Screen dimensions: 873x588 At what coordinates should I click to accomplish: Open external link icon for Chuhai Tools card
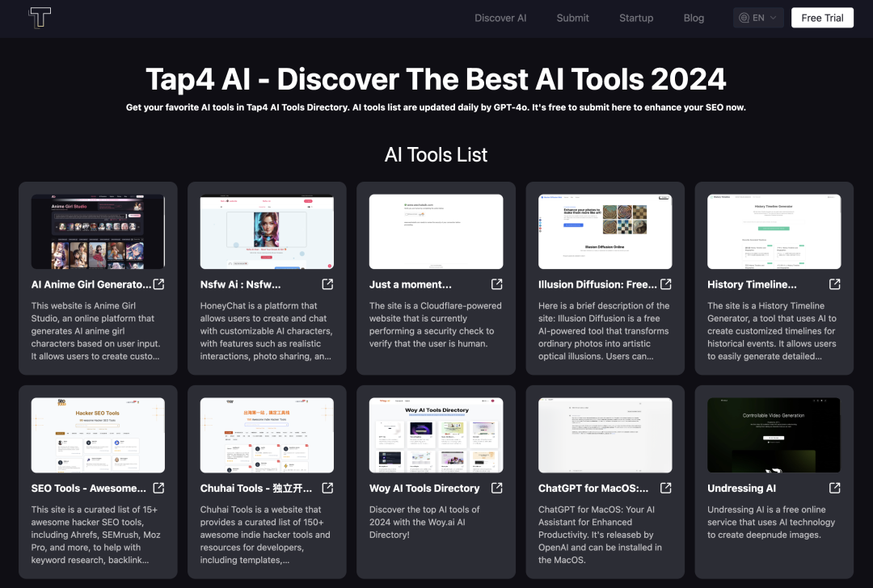[328, 488]
